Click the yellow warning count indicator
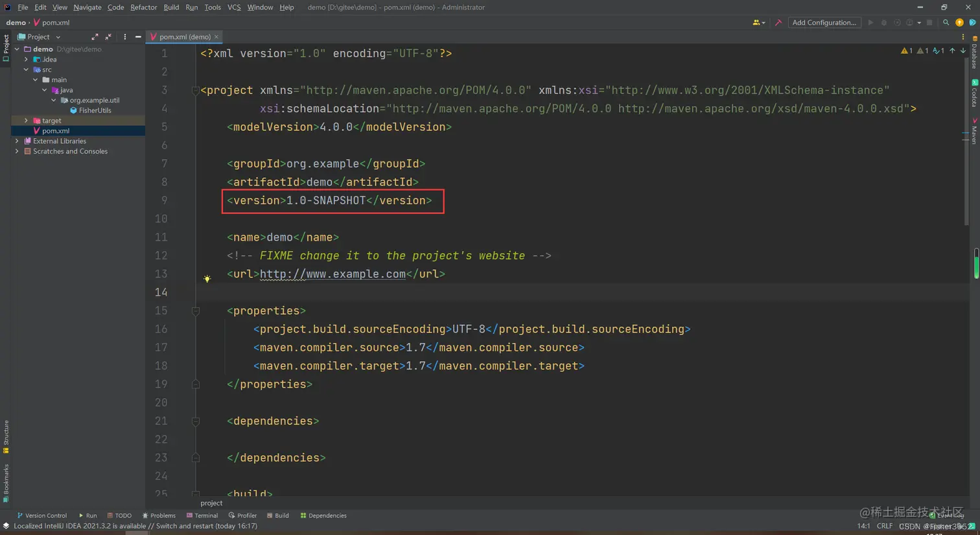The image size is (980, 535). click(907, 51)
